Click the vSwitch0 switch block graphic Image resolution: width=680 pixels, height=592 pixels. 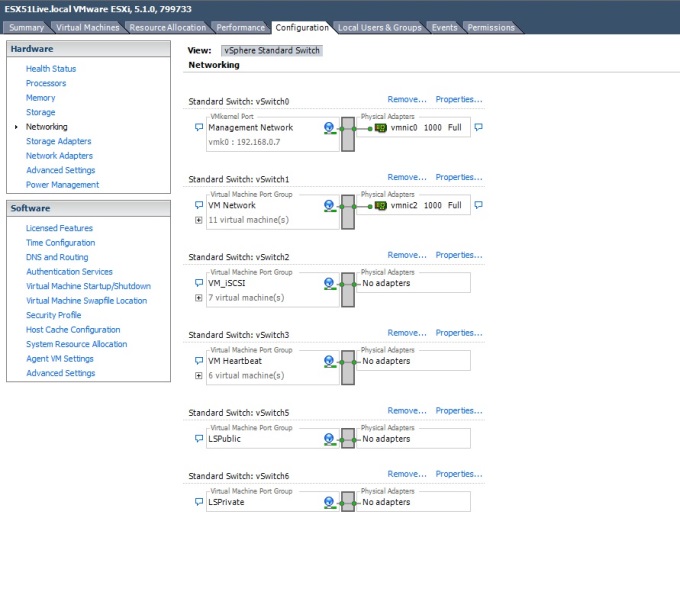pyautogui.click(x=348, y=134)
